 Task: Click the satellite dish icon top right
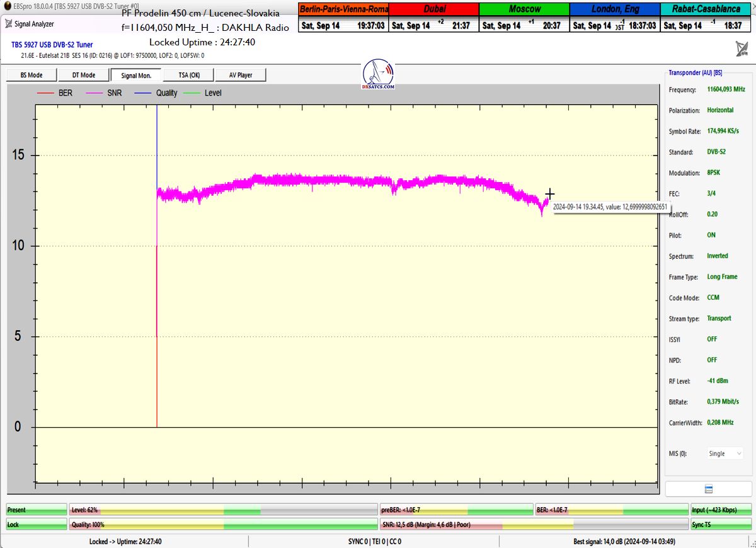coord(742,49)
